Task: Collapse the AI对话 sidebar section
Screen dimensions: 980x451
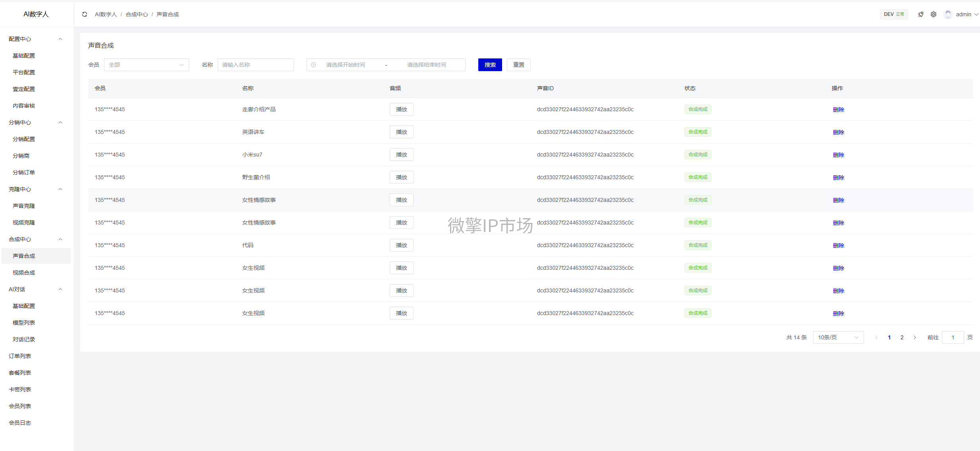Action: point(36,289)
